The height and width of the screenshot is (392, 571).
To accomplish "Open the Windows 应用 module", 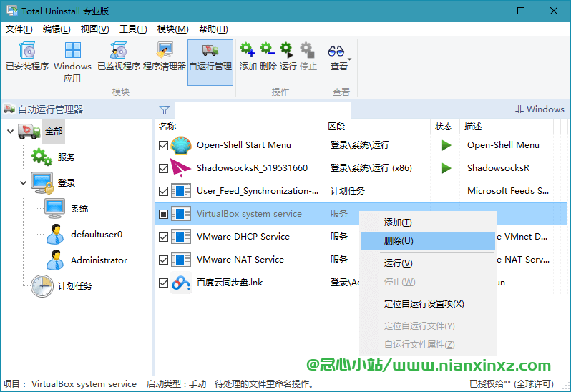I will coord(72,62).
